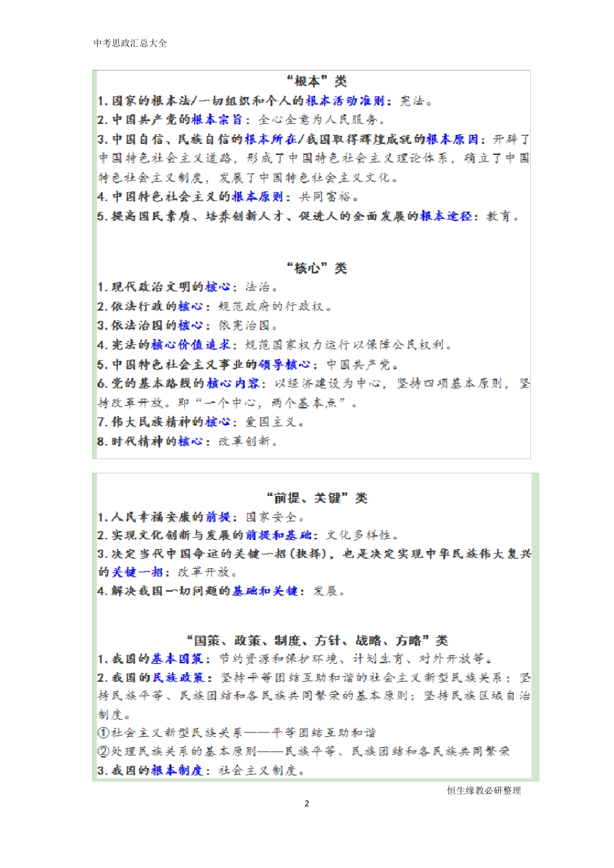The height and width of the screenshot is (868, 614).
Task: Click the line 依法行政的核心
Action: [215, 306]
